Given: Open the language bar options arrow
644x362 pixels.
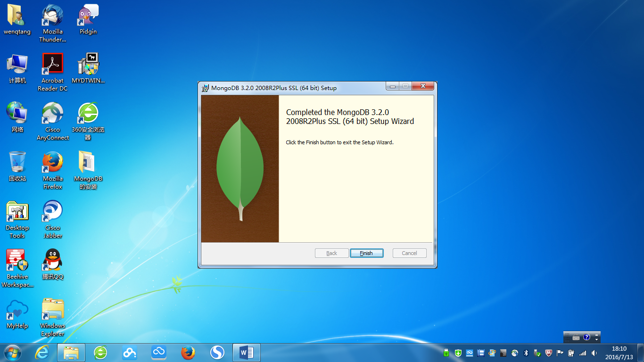Looking at the screenshot, I should tap(596, 340).
